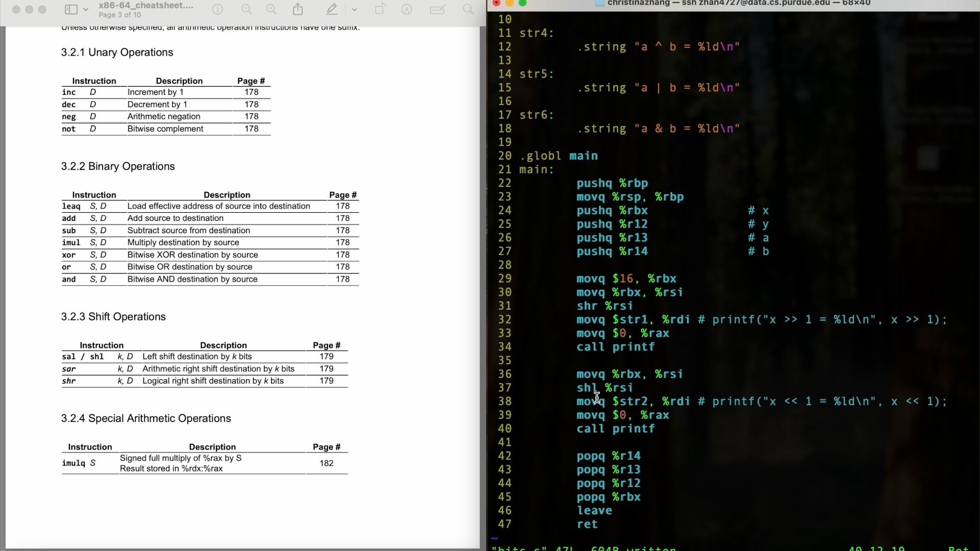Zoom out of the cheatsheet PDF
This screenshot has height=551, width=980.
tap(247, 9)
